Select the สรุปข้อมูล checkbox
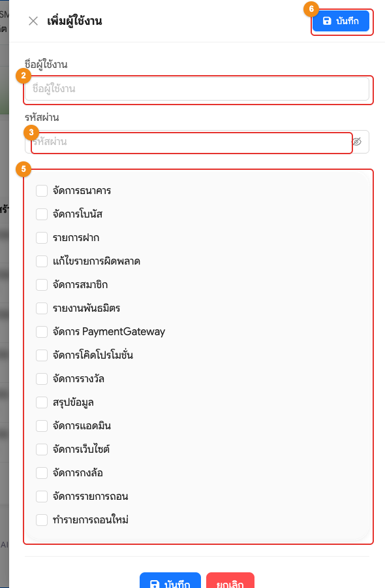Viewport: 385px width, 588px height. (42, 402)
